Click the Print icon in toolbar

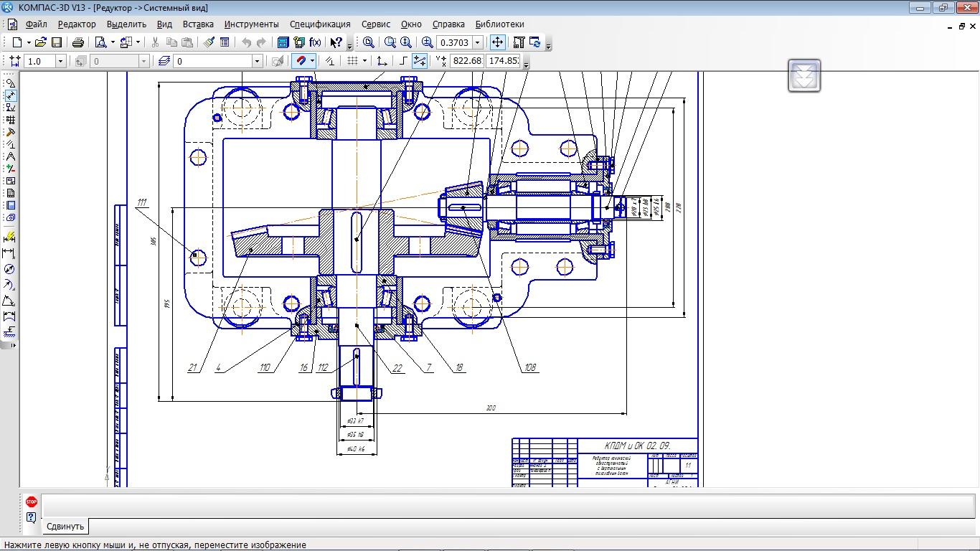tap(78, 42)
